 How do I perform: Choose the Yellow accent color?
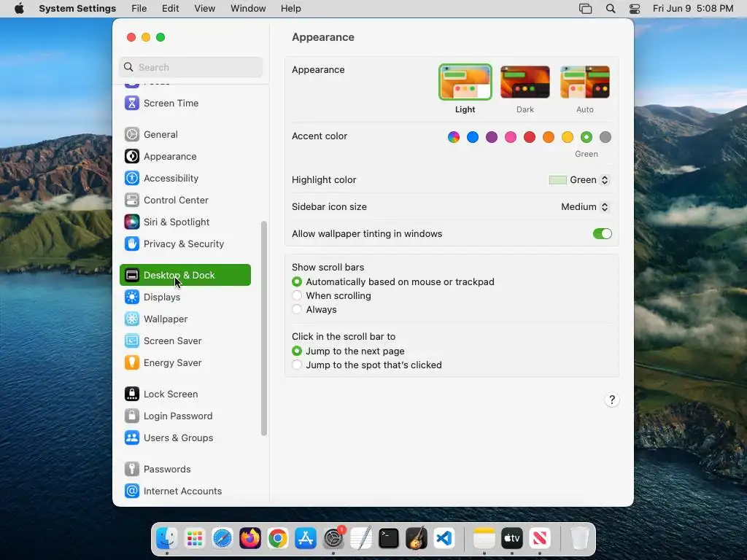tap(568, 137)
